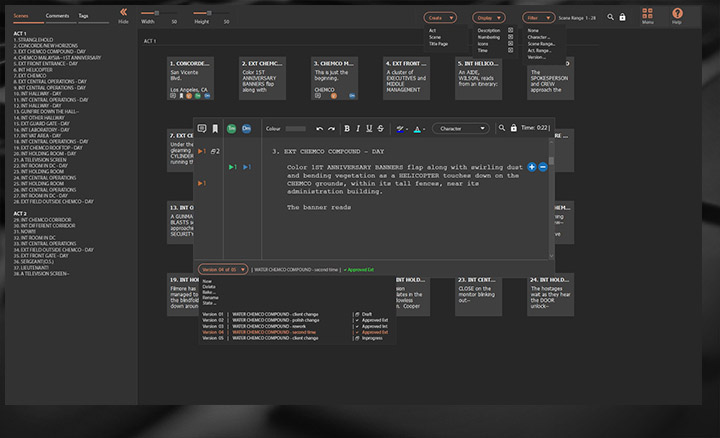
Task: Toggle the Numbering display checkbox
Action: [x=510, y=37]
